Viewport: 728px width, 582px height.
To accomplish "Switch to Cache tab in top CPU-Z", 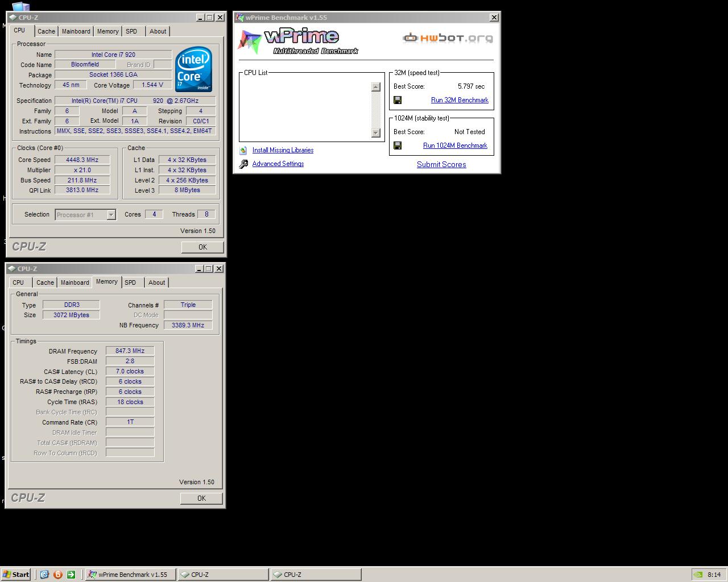I will coord(47,31).
